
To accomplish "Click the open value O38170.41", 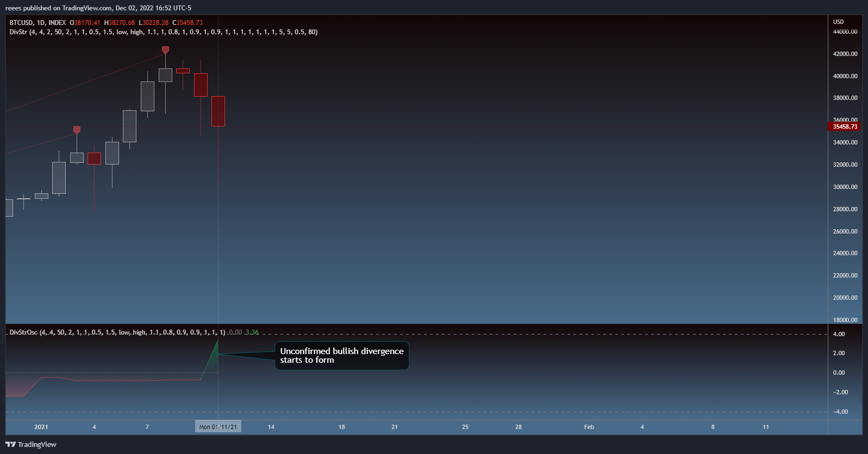I will coord(85,23).
